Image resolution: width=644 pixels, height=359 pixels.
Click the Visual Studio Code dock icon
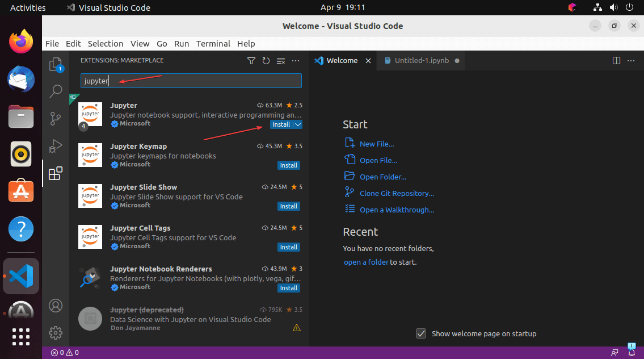[x=21, y=276]
